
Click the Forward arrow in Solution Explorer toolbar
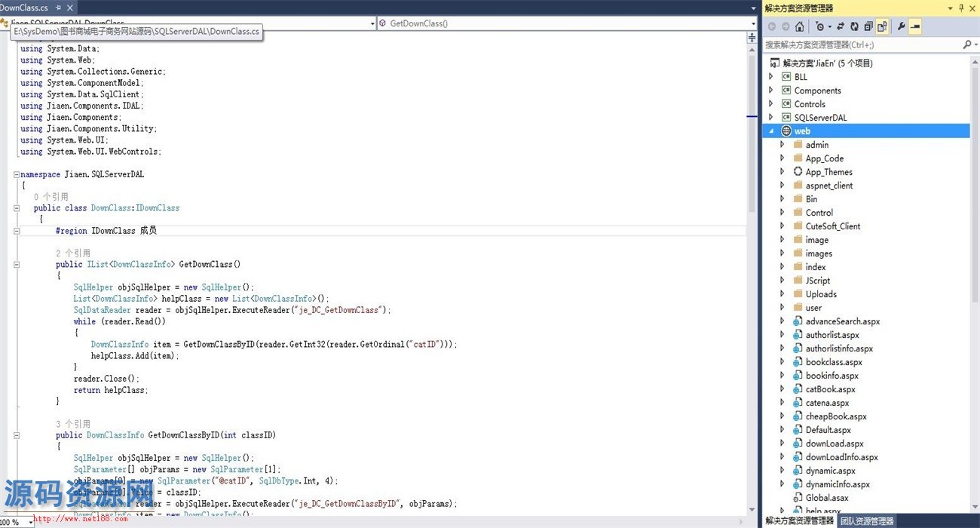(x=786, y=26)
